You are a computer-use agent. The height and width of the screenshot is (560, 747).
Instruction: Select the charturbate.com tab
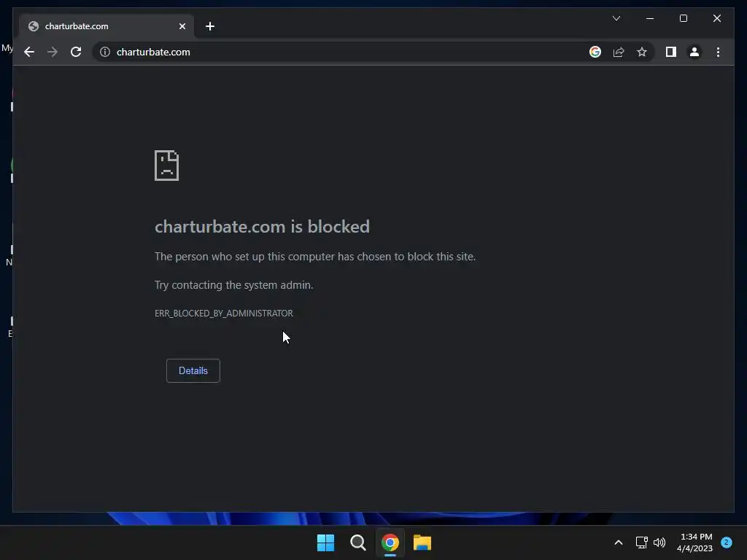coord(107,26)
